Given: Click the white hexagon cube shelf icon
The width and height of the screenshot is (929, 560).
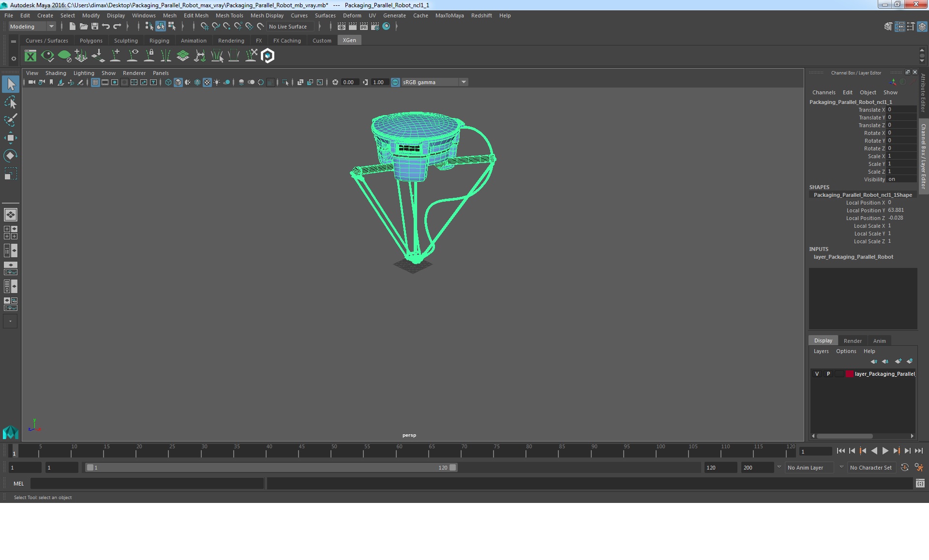Looking at the screenshot, I should 268,56.
